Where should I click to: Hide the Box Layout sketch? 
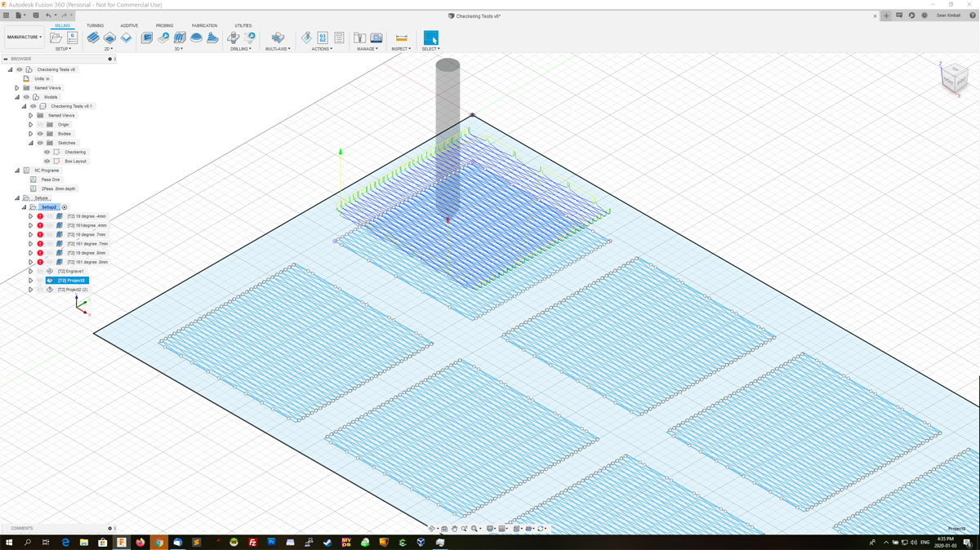pyautogui.click(x=47, y=161)
